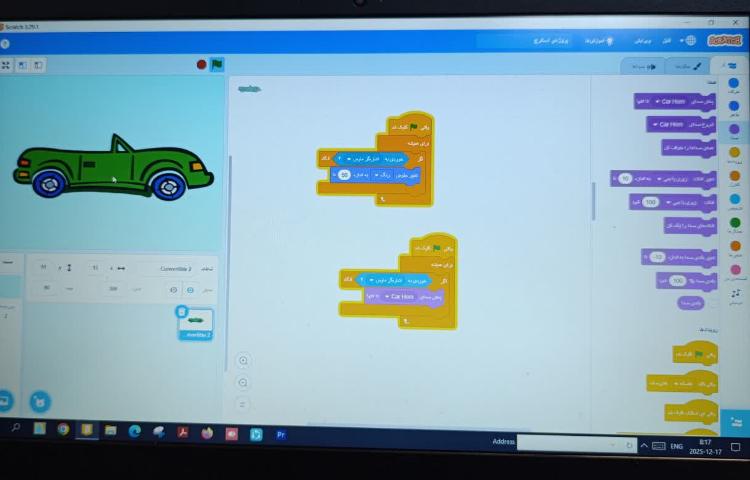Click the green flag to start the project
The image size is (750, 480).
pyautogui.click(x=217, y=65)
